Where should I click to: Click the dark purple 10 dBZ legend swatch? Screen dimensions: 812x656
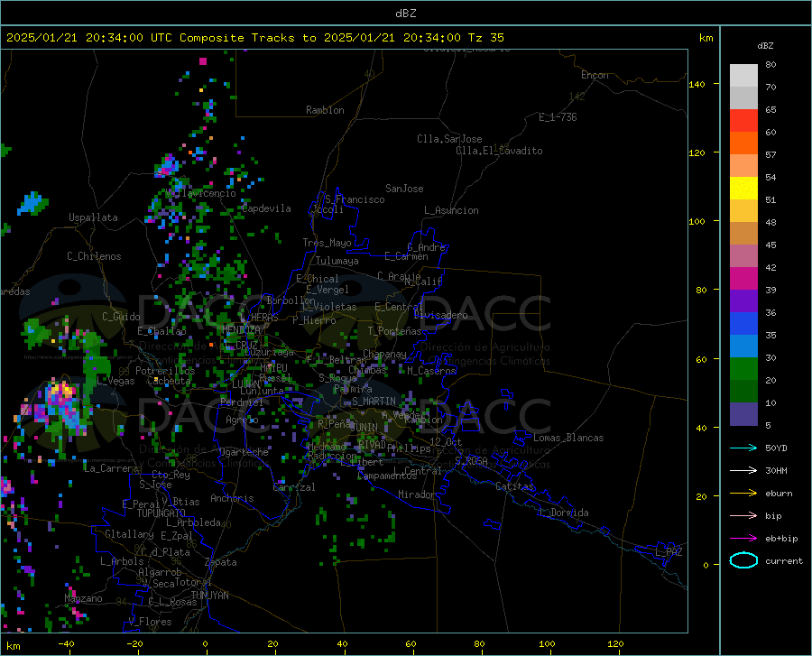click(x=743, y=414)
